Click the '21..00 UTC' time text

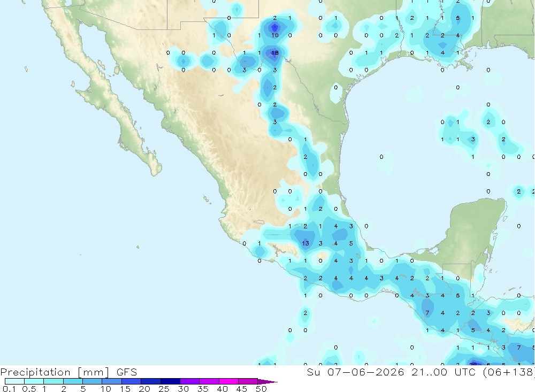click(x=444, y=372)
